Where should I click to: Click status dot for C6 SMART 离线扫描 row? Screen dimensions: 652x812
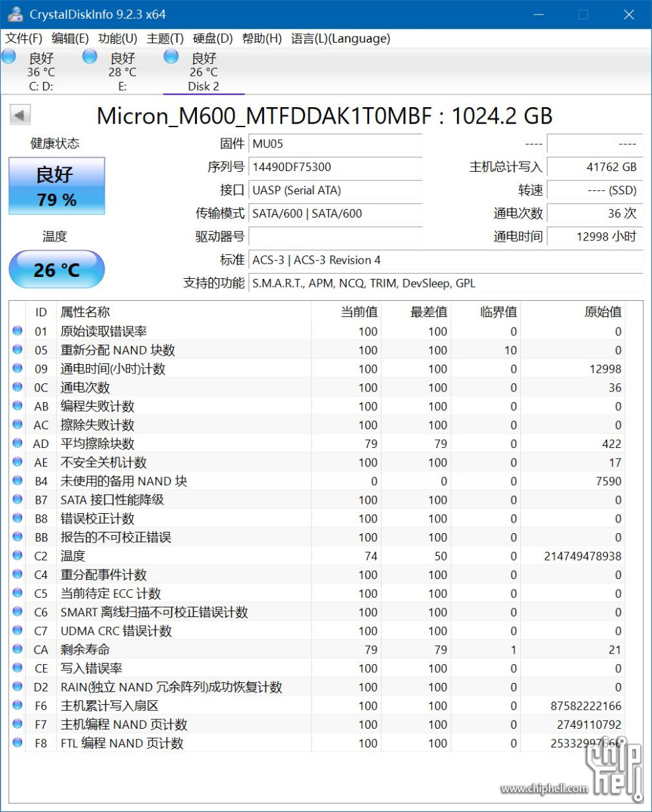click(x=17, y=612)
